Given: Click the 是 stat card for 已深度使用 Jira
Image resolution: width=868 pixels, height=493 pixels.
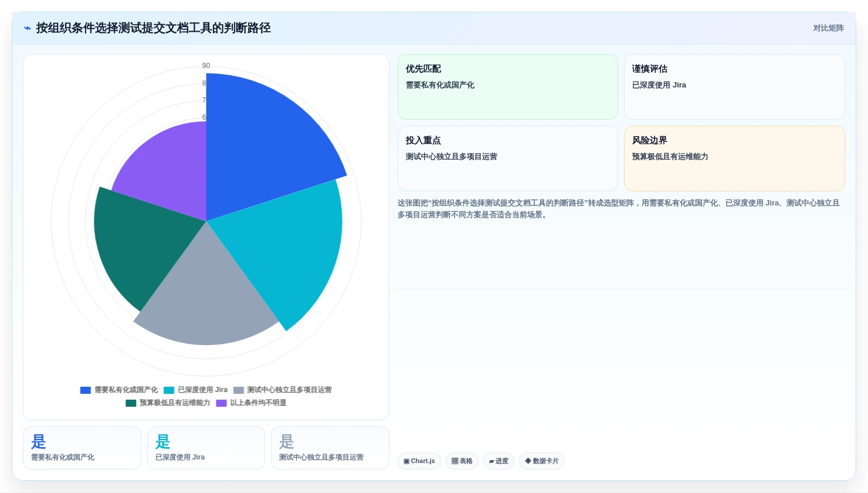Looking at the screenshot, I should click(x=206, y=448).
